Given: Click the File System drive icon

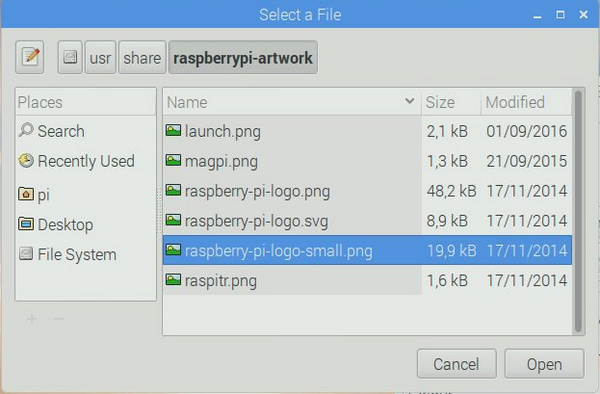Looking at the screenshot, I should pyautogui.click(x=26, y=253).
